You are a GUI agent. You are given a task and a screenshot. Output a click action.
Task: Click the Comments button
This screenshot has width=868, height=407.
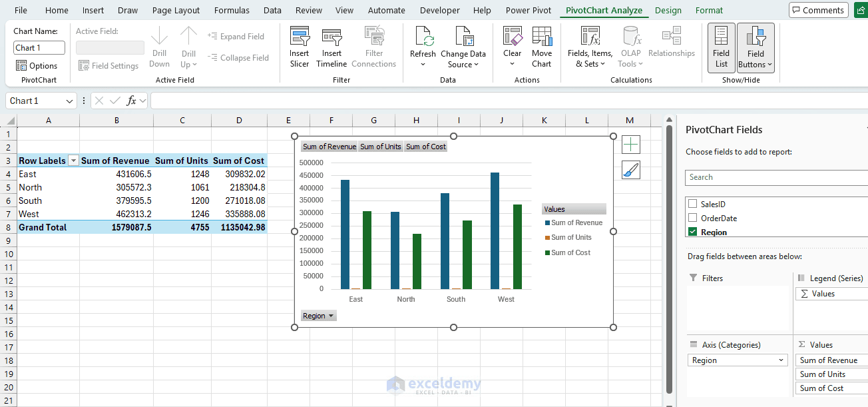[x=819, y=10]
